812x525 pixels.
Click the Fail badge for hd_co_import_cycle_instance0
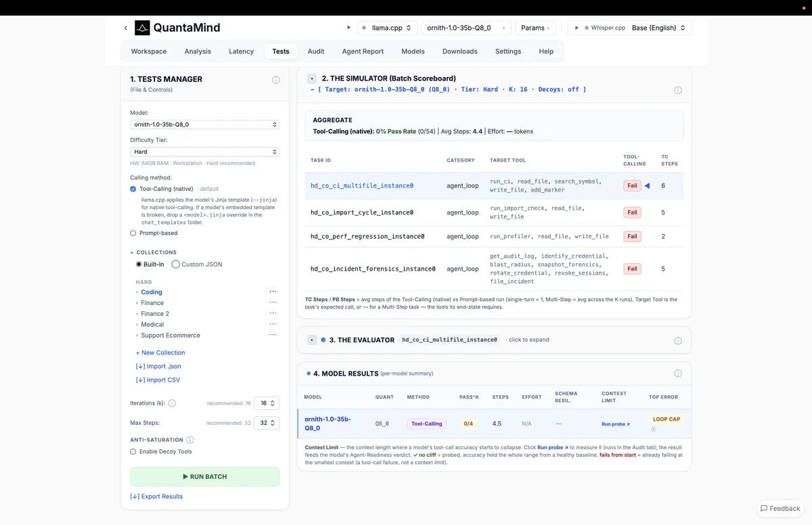click(632, 212)
